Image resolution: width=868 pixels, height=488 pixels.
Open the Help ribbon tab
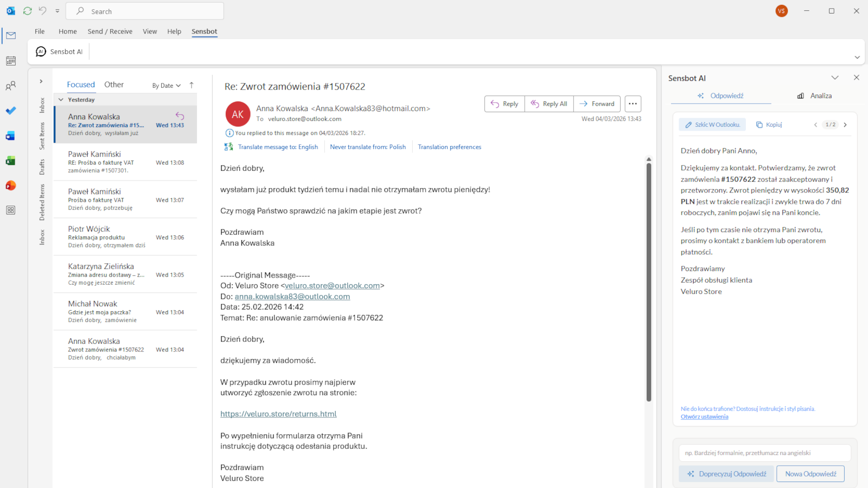pos(174,31)
